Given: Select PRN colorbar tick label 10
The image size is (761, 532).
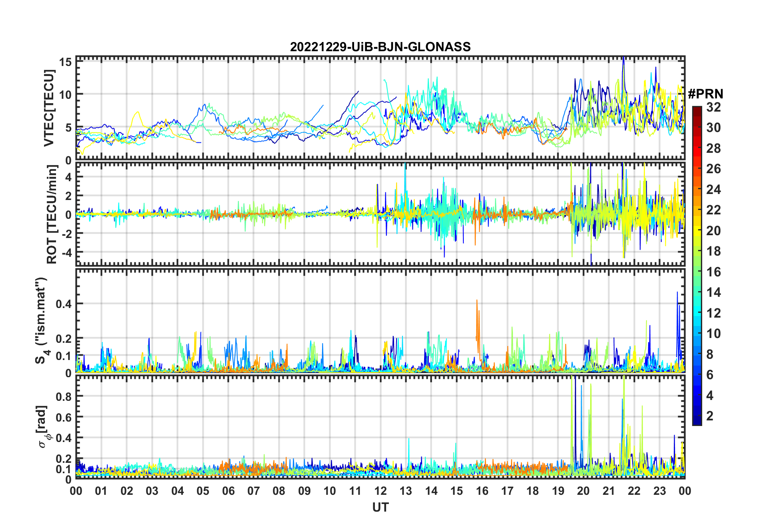Looking at the screenshot, I should pyautogui.click(x=713, y=334).
